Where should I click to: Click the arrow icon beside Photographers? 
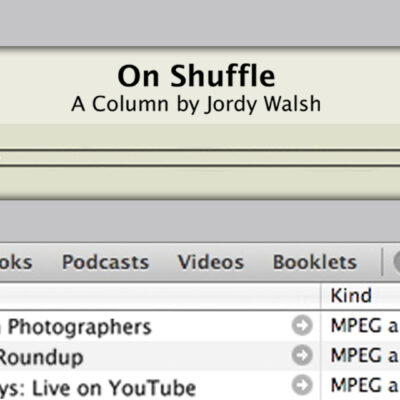(x=302, y=326)
